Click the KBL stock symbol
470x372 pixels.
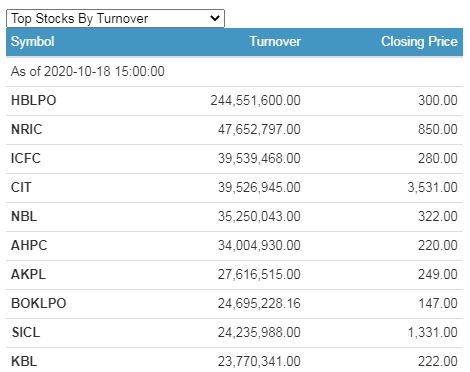tap(24, 361)
